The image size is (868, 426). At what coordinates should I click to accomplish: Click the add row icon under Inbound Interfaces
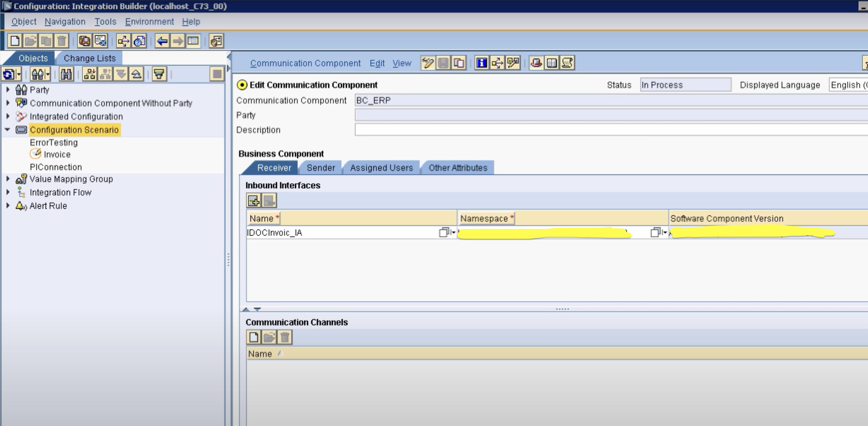(254, 200)
